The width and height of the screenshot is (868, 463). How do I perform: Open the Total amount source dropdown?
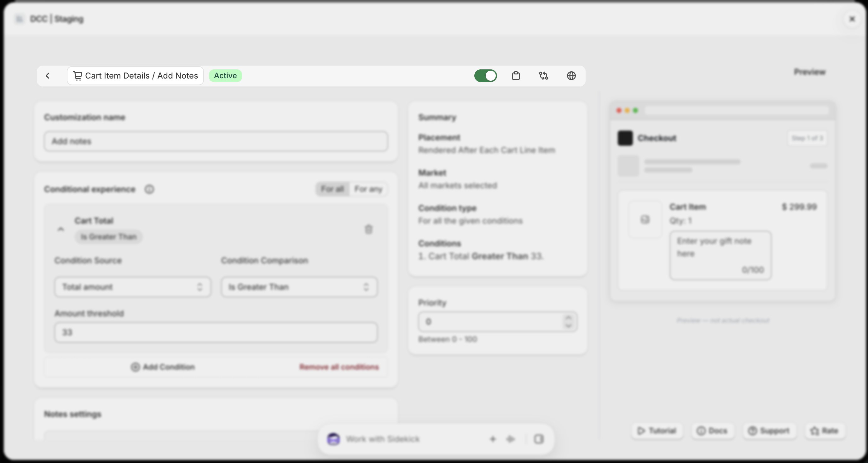pyautogui.click(x=133, y=287)
